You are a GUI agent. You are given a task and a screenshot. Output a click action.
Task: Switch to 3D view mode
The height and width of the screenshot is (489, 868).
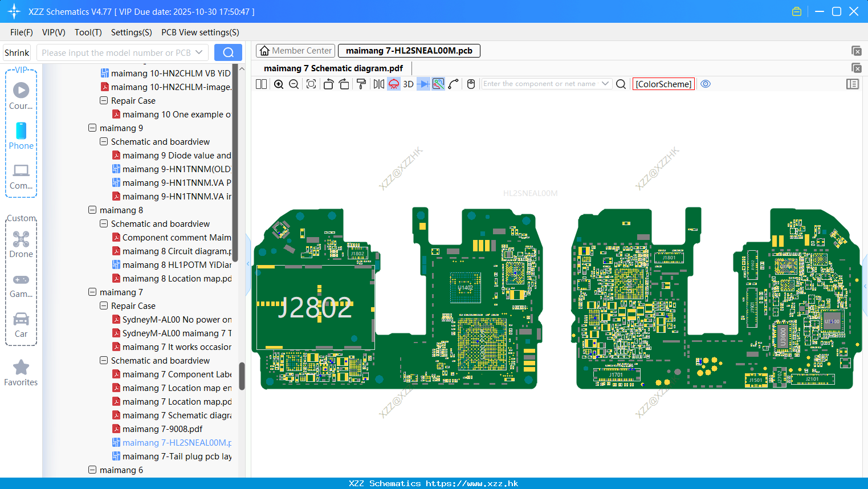(x=408, y=84)
